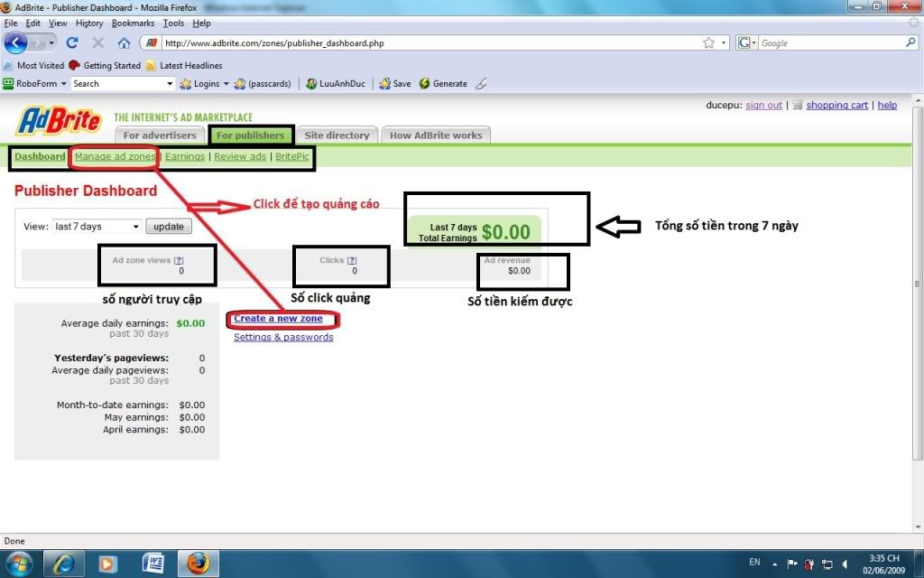Click the AdBrite logo
This screenshot has width=924, height=578.
(59, 121)
